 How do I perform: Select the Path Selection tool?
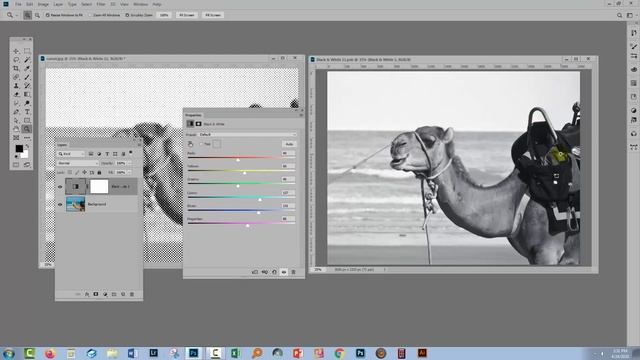(x=16, y=120)
